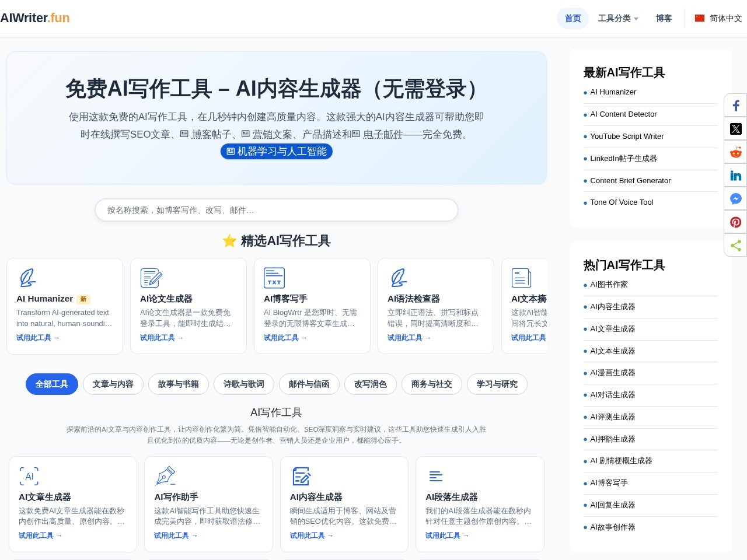Open AI文章生成器 in popular tools list

612,329
